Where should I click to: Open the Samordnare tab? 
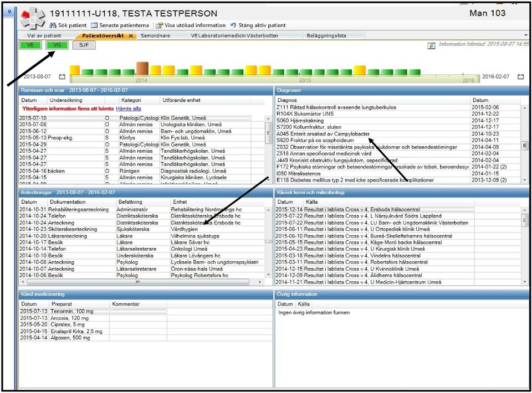[x=155, y=35]
